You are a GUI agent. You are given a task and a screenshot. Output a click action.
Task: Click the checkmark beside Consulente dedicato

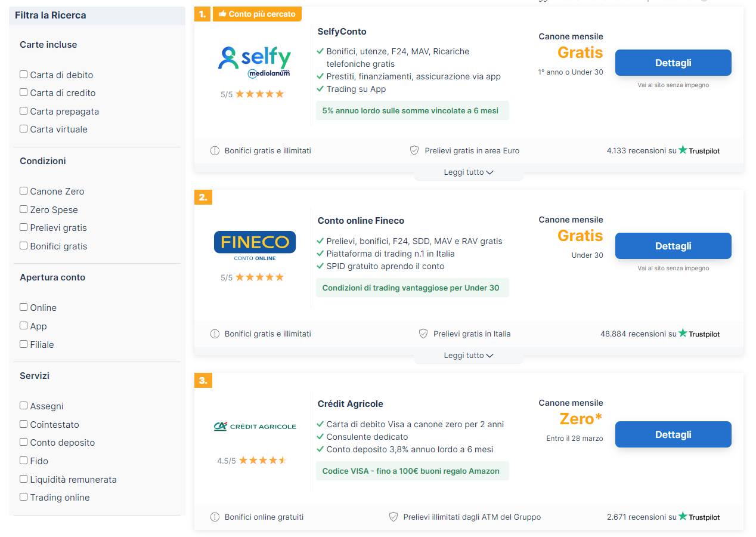[x=320, y=437]
